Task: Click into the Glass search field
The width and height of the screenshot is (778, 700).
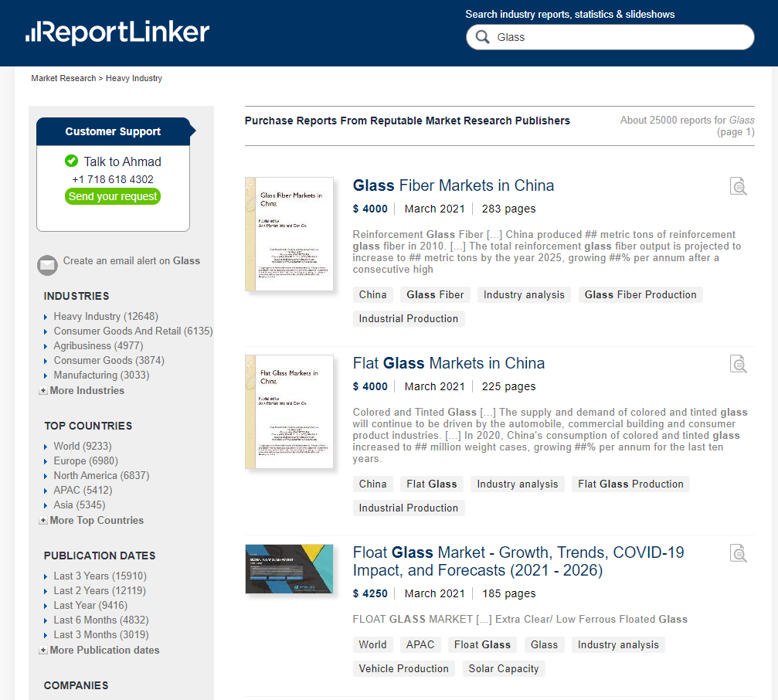Action: point(618,37)
